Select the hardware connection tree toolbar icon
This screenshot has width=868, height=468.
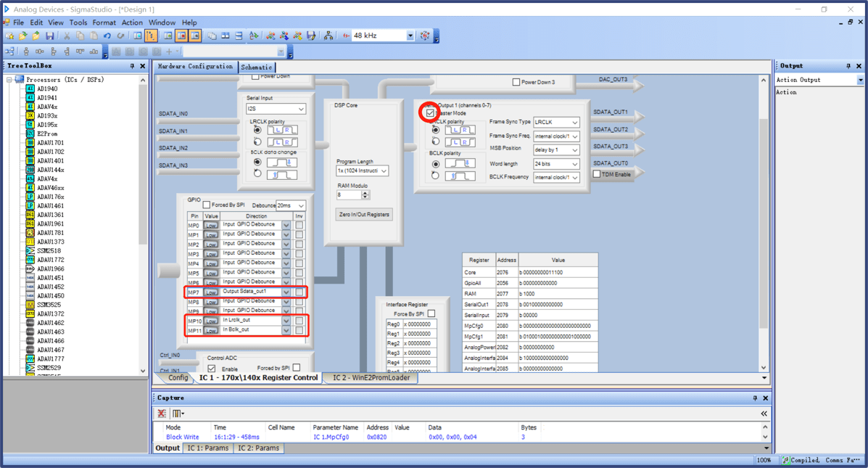tap(328, 35)
